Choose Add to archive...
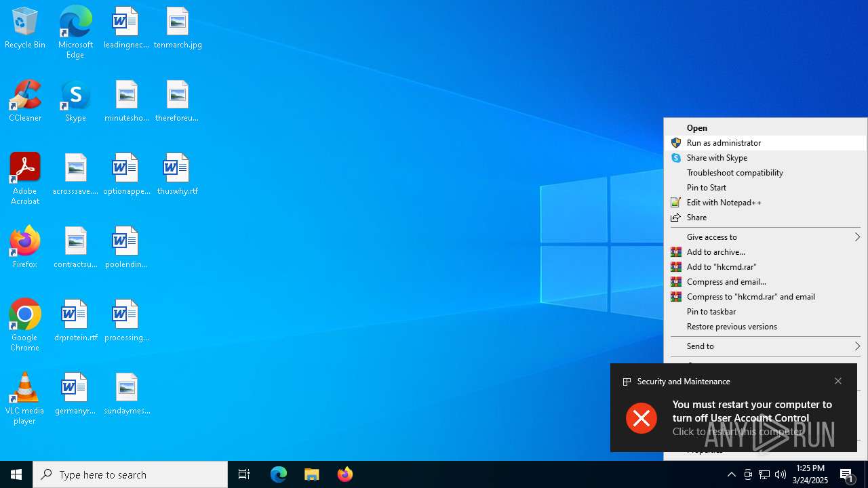This screenshot has height=488, width=868. pyautogui.click(x=765, y=252)
